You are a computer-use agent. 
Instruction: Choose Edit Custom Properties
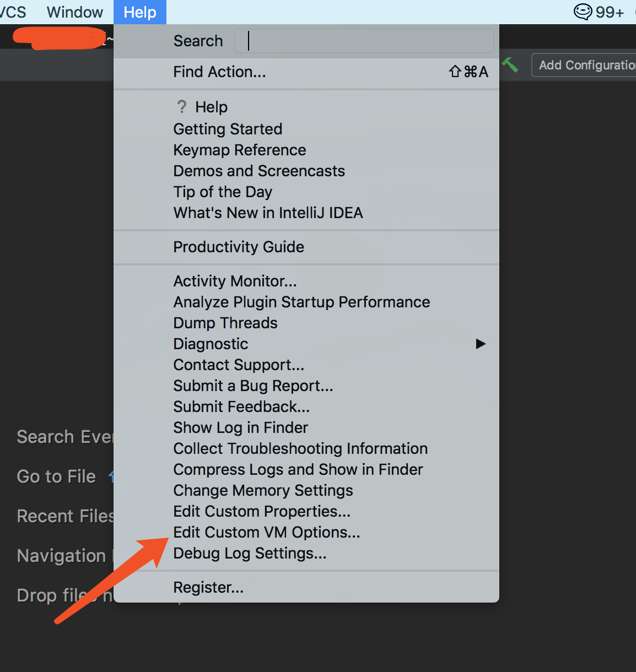262,511
